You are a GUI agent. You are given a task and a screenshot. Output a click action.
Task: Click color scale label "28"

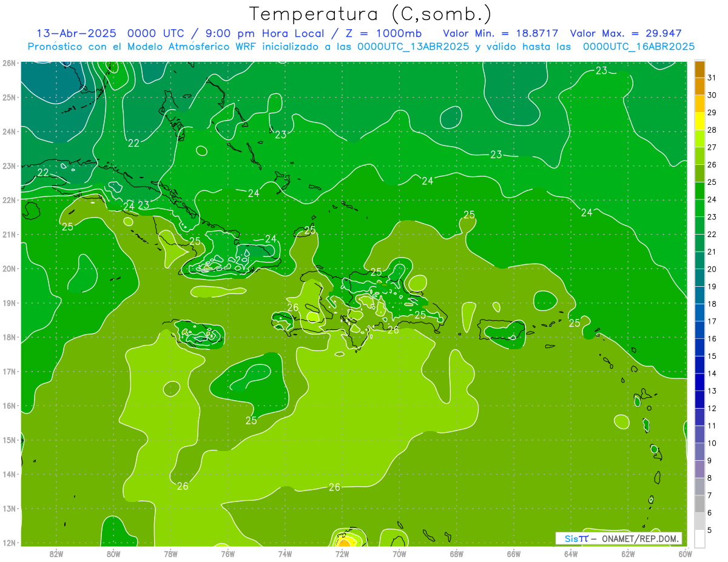(x=712, y=130)
